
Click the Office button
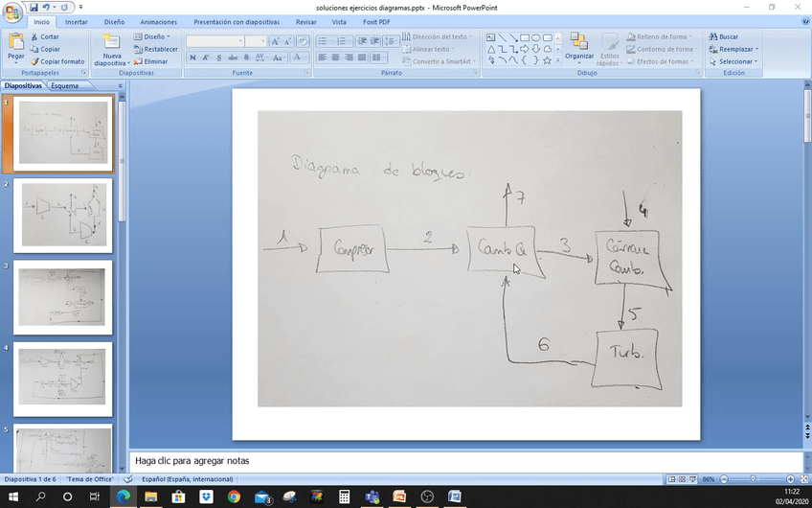pos(12,10)
